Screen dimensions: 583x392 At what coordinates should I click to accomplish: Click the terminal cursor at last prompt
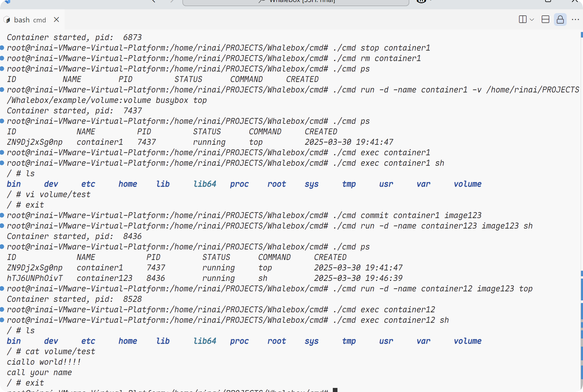(335, 390)
